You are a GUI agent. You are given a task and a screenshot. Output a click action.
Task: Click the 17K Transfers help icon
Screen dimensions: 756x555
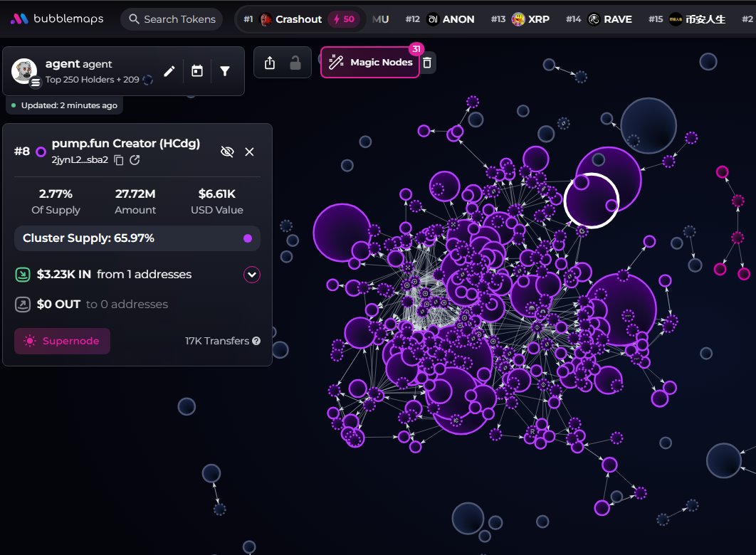(x=256, y=341)
